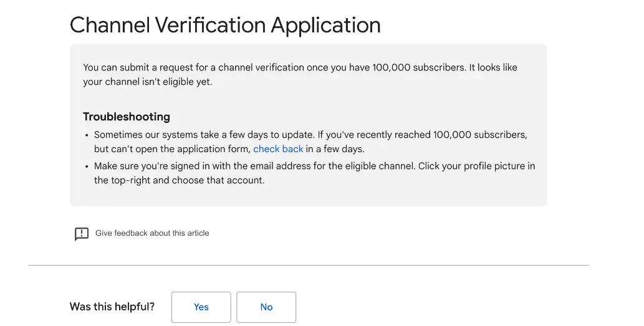Click 'the top-right and choose that account' text

click(179, 180)
